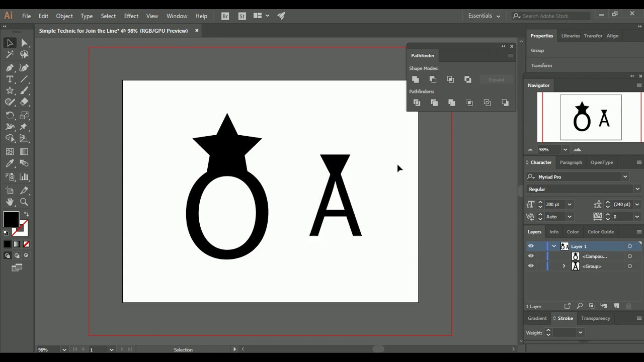Select the Puppet Warp pin tool

24,127
